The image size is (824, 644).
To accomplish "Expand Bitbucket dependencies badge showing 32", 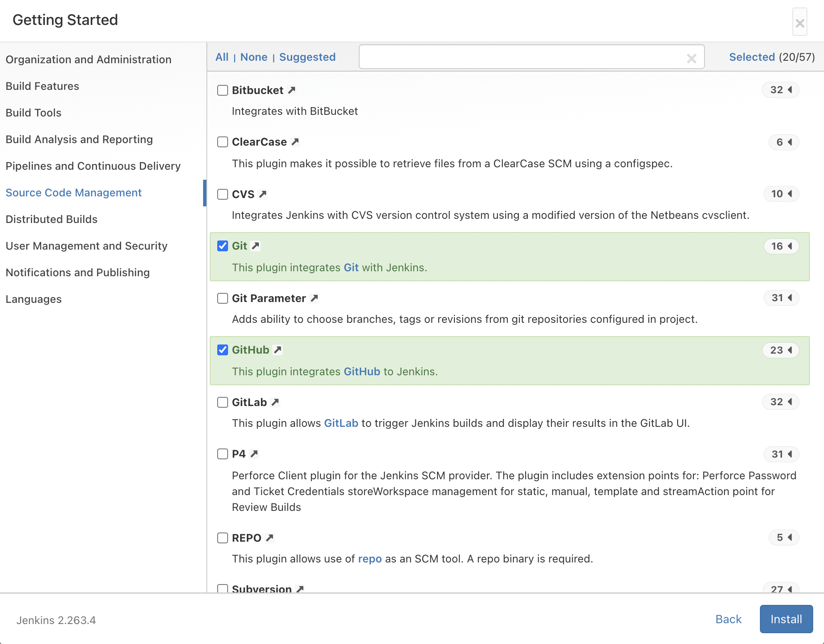I will pyautogui.click(x=780, y=90).
